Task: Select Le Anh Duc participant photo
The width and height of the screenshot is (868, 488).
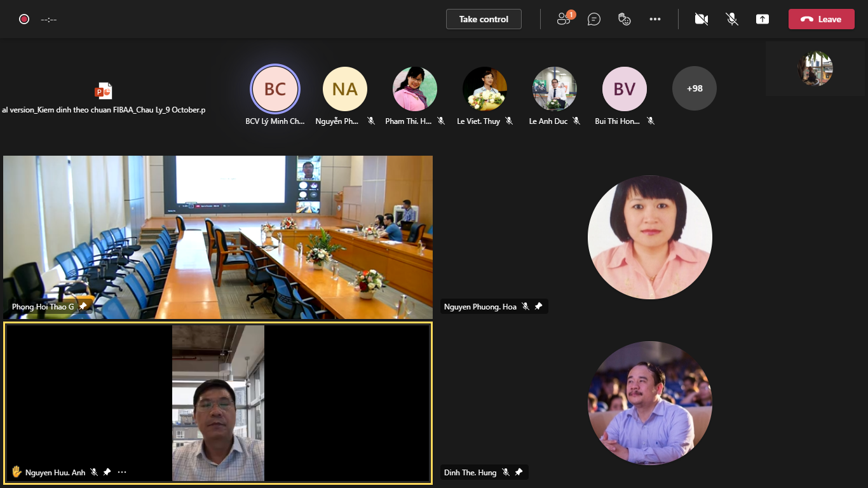Action: [x=555, y=89]
